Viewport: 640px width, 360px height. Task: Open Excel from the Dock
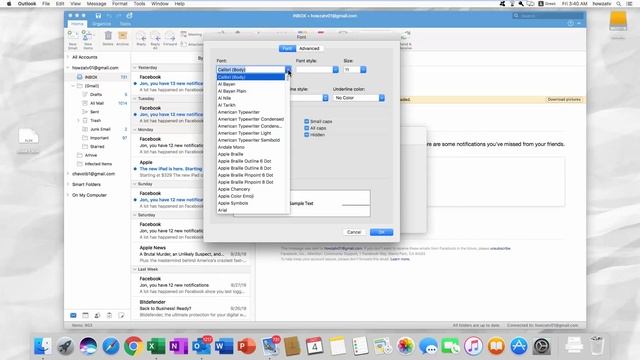(x=156, y=346)
